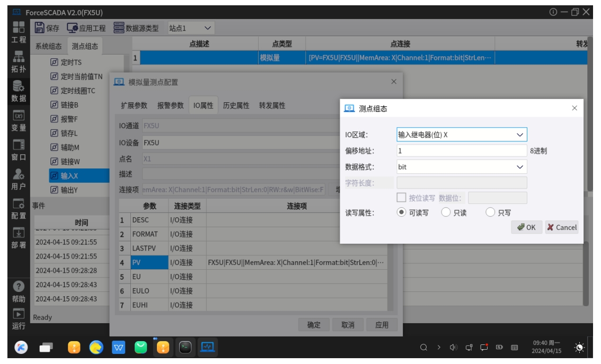The image size is (601, 364).
Task: Click the 偏移地址 offset address input field
Action: (x=461, y=150)
